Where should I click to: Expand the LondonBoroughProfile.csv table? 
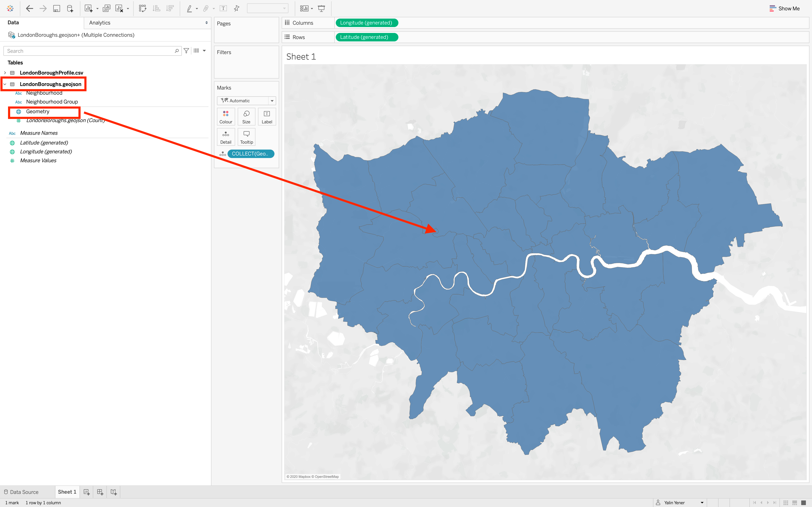[5, 73]
